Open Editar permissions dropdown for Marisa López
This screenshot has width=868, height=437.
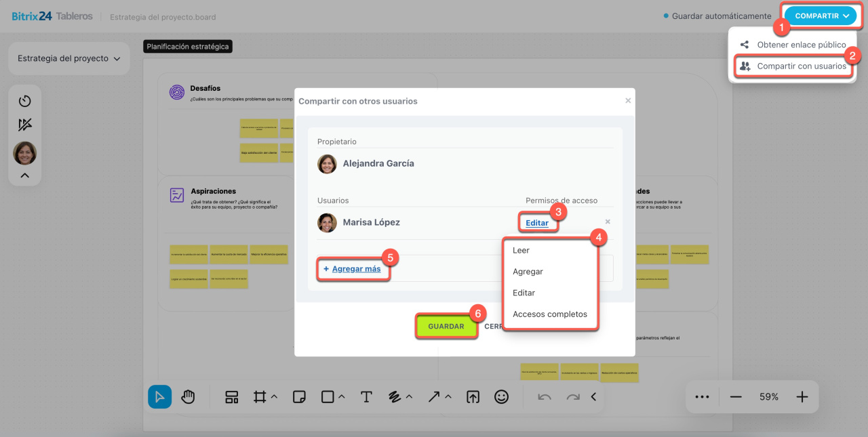[x=537, y=223]
